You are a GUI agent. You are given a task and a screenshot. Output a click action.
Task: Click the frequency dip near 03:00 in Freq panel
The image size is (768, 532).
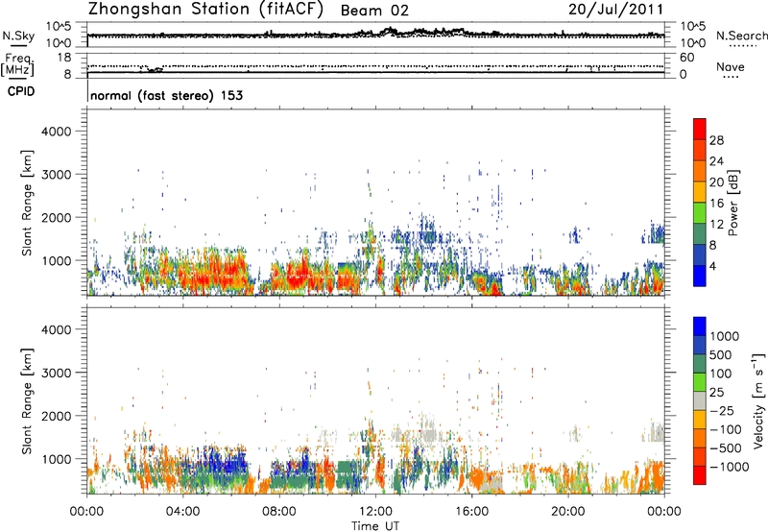(x=154, y=70)
